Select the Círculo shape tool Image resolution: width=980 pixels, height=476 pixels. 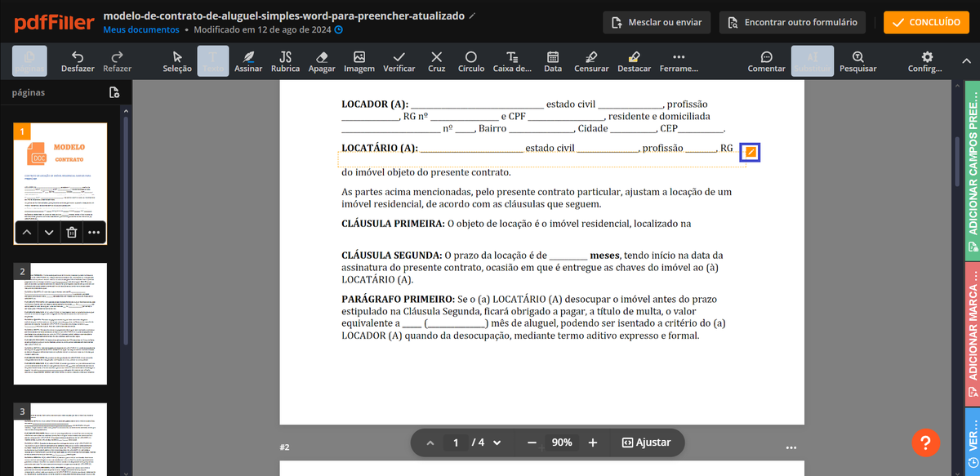click(x=471, y=61)
